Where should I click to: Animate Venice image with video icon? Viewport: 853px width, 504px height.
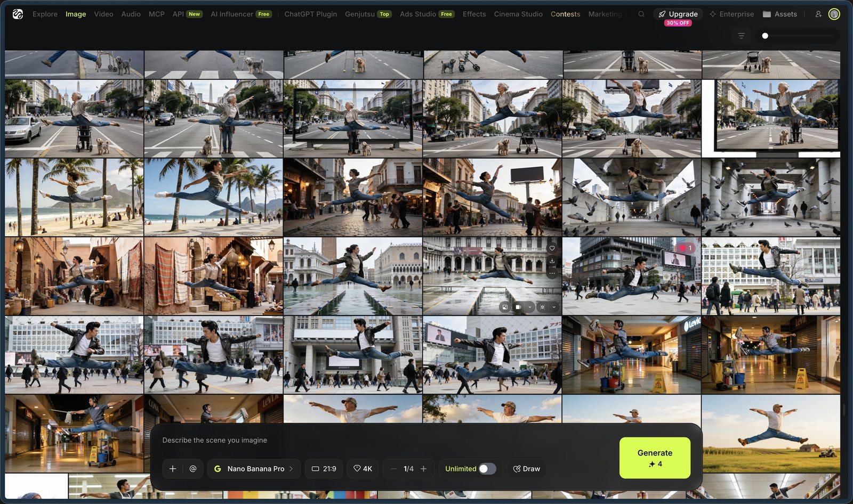(518, 307)
